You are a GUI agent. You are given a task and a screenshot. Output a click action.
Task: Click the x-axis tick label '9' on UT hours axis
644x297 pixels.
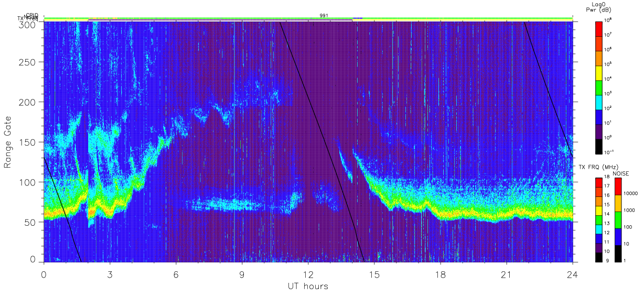(x=242, y=274)
